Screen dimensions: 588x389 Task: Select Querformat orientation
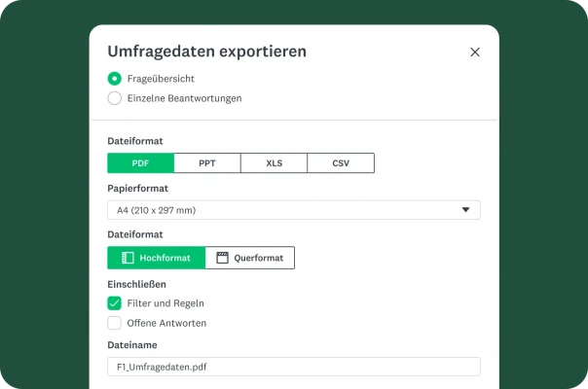click(x=250, y=258)
